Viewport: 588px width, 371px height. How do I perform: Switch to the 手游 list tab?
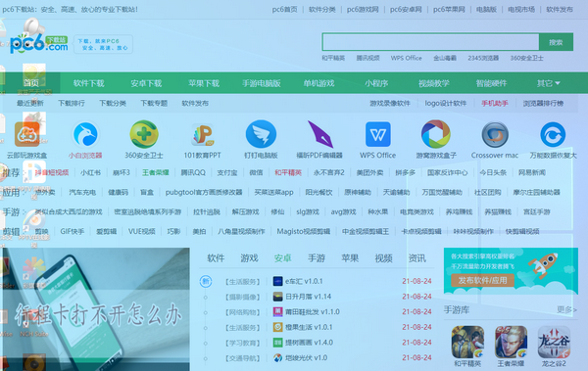coord(317,257)
